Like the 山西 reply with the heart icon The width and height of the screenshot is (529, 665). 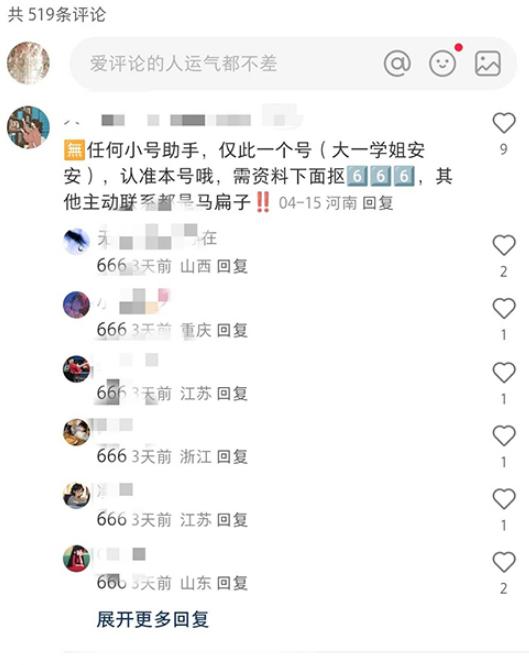504,245
